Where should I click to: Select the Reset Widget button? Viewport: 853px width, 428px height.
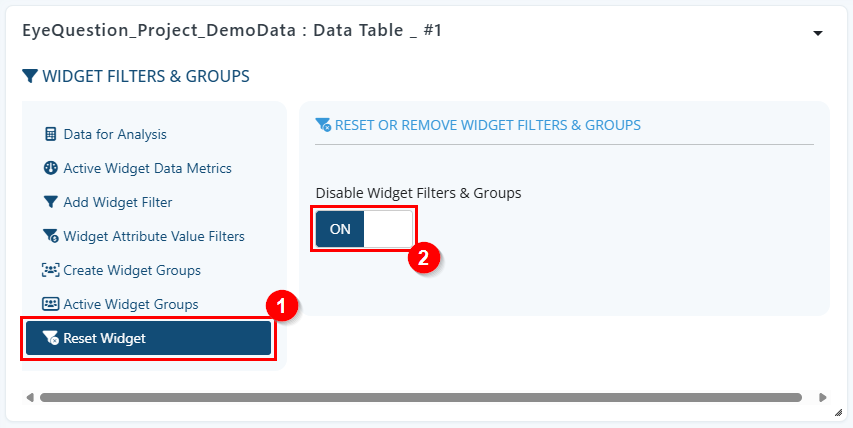point(149,338)
